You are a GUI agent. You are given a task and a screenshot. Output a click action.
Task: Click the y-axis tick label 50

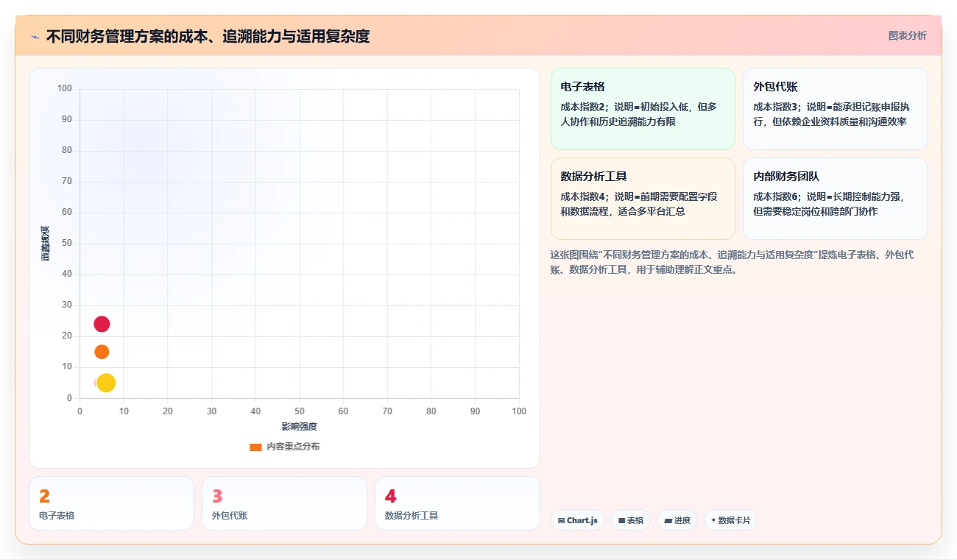point(67,244)
